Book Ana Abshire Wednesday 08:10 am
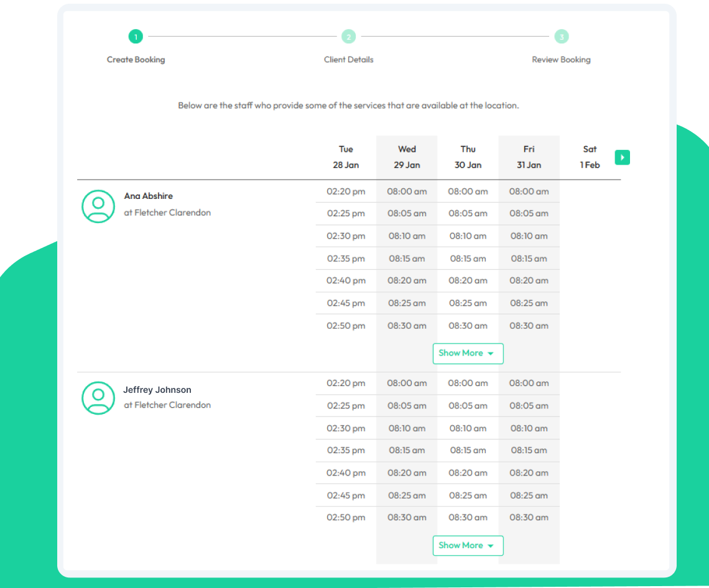Screen dimensions: 709x588 (x=407, y=236)
